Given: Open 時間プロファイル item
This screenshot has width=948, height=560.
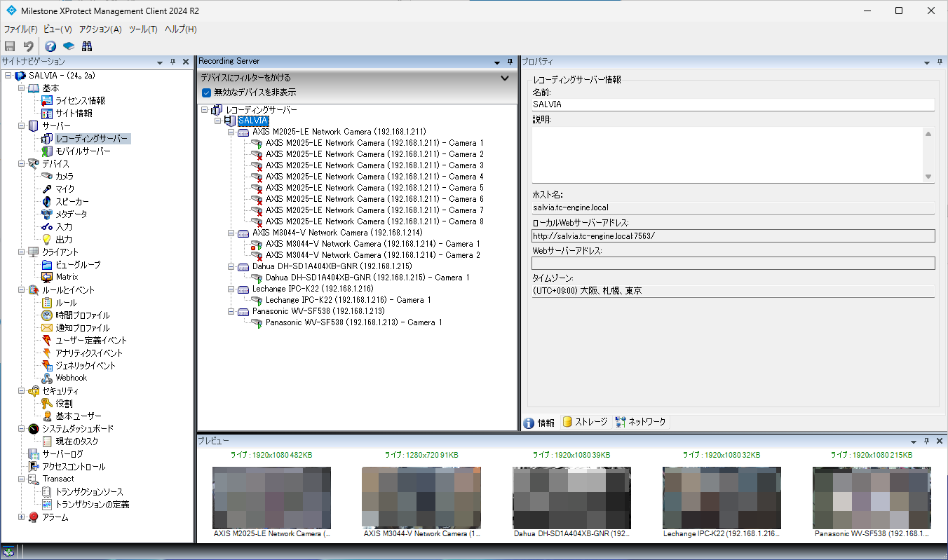Looking at the screenshot, I should click(x=83, y=315).
